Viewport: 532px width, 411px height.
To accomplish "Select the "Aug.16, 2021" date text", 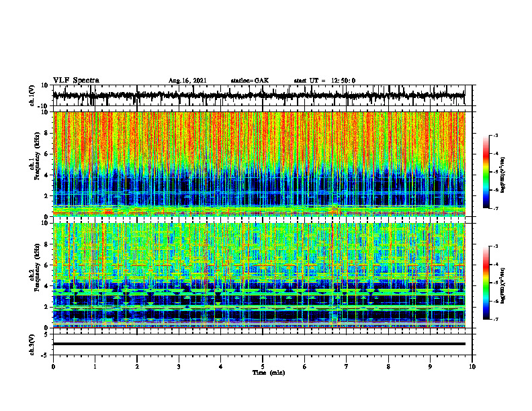I will (x=187, y=81).
